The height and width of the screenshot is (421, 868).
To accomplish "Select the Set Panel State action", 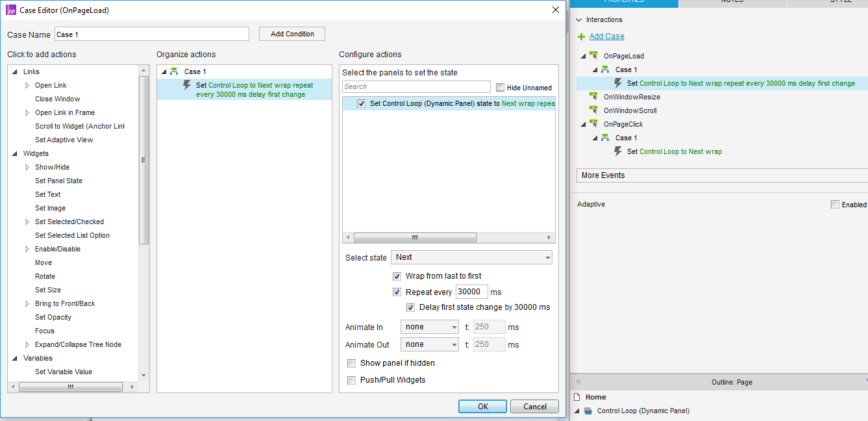I will coord(58,181).
